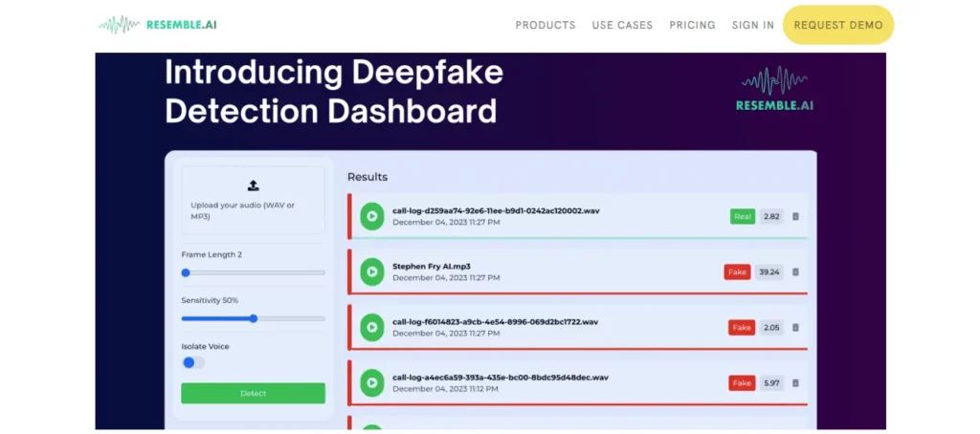Play call-log-f6014823 audio file
The height and width of the screenshot is (434, 980).
(x=372, y=327)
